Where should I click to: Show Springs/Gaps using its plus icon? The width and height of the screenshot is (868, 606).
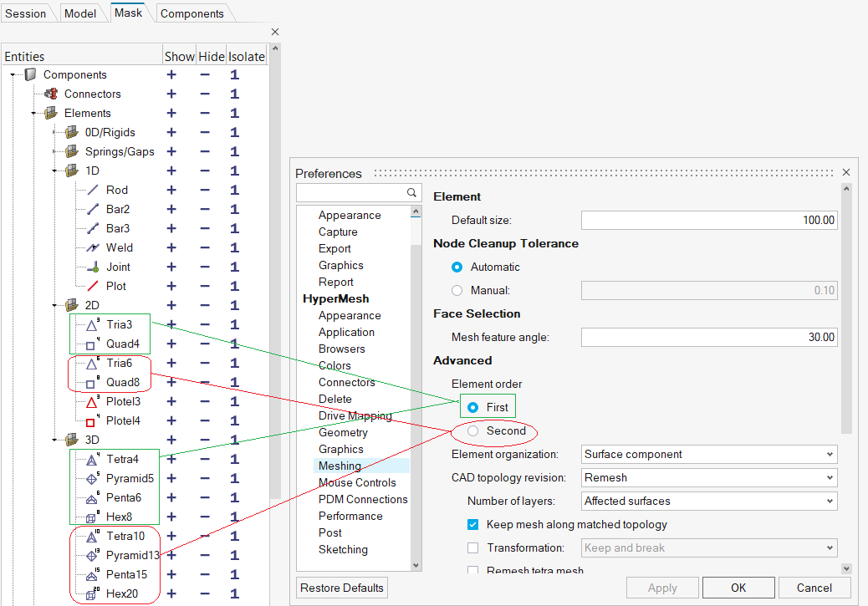click(x=171, y=152)
